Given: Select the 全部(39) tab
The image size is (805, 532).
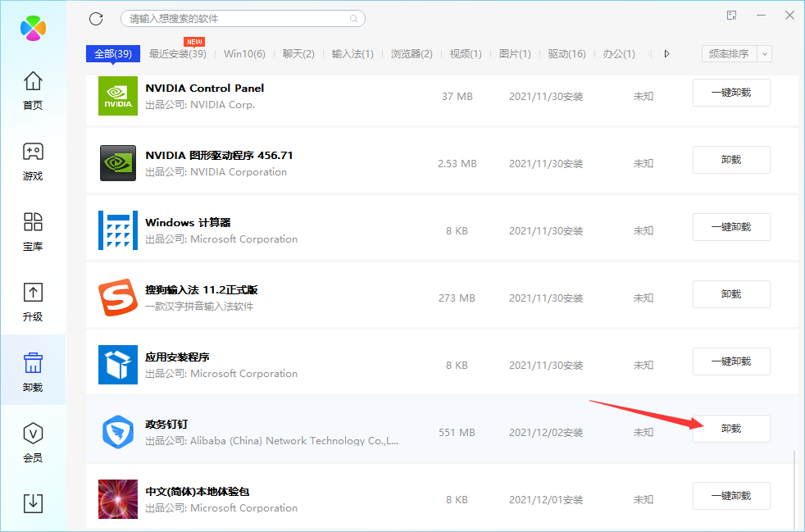Looking at the screenshot, I should pos(113,54).
